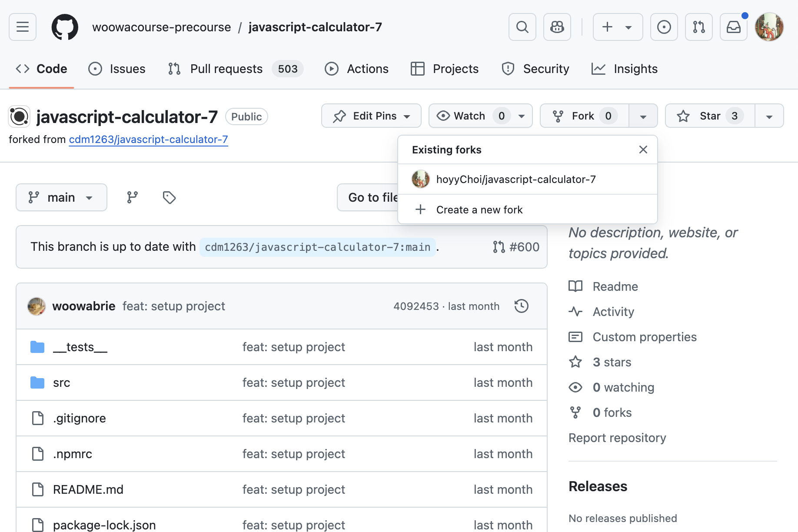Switch to the Code tab
The width and height of the screenshot is (798, 532).
[42, 69]
